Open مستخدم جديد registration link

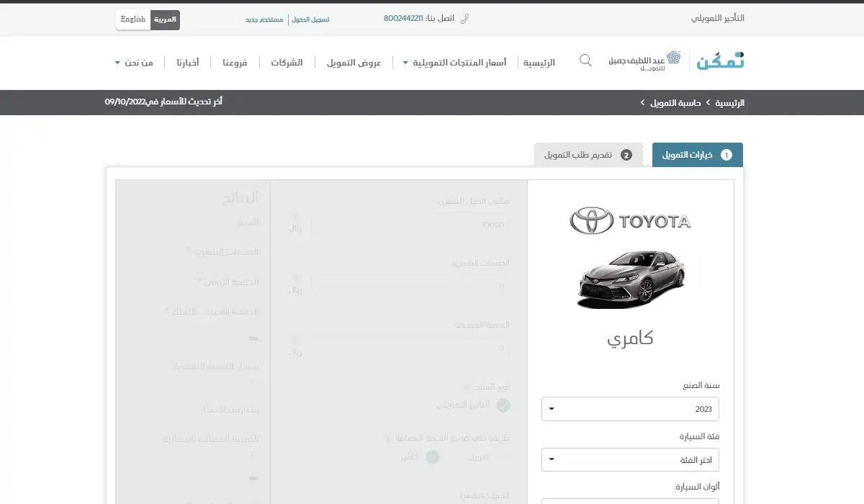[x=266, y=19]
